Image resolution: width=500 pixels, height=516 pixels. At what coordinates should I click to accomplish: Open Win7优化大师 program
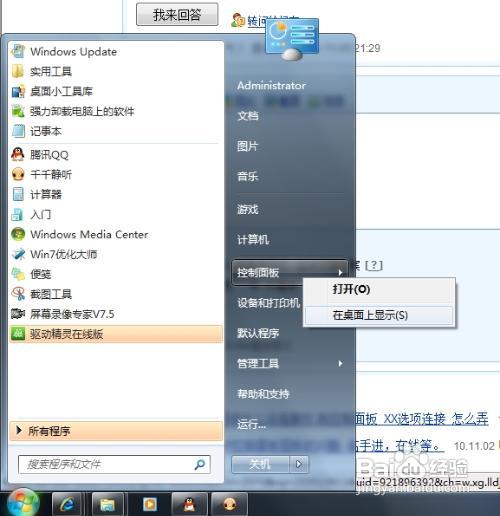[x=116, y=254]
